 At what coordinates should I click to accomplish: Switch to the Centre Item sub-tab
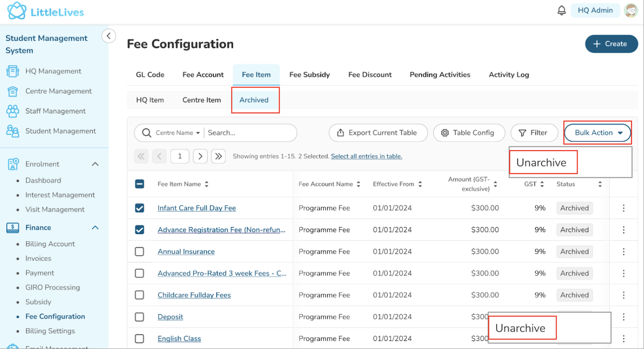202,100
